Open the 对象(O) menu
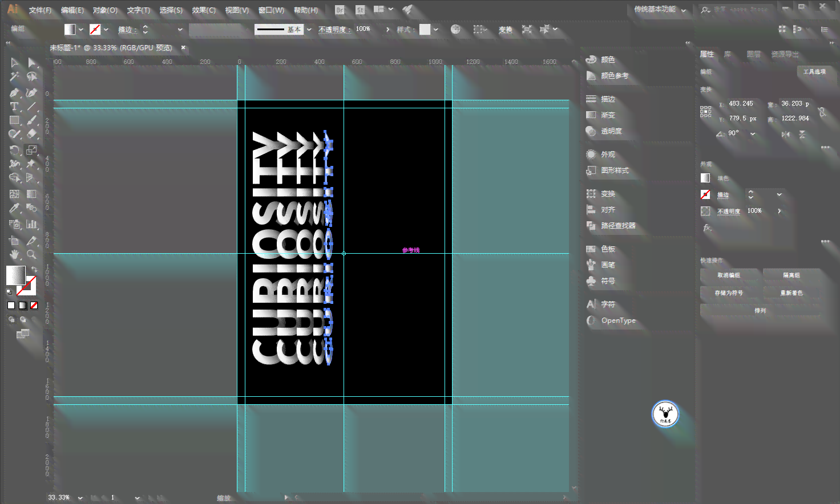 pos(105,10)
